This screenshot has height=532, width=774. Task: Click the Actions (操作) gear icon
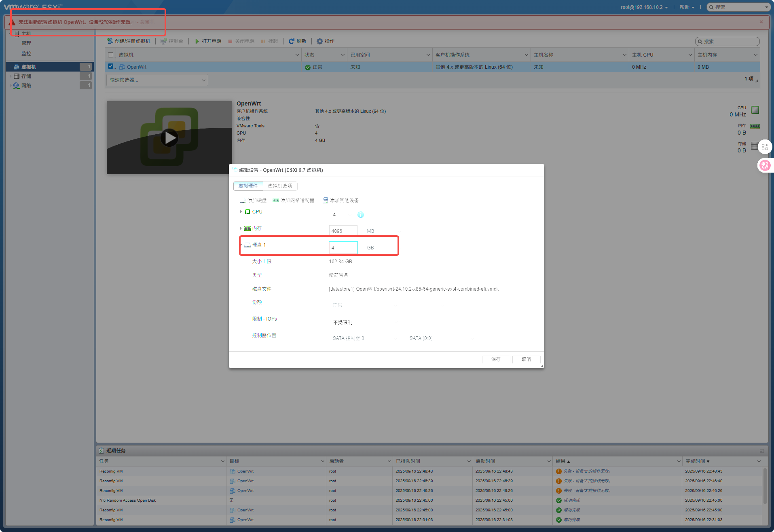(320, 41)
